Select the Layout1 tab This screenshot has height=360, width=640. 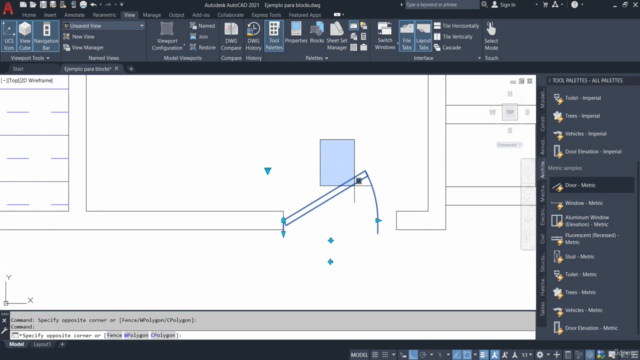click(42, 344)
